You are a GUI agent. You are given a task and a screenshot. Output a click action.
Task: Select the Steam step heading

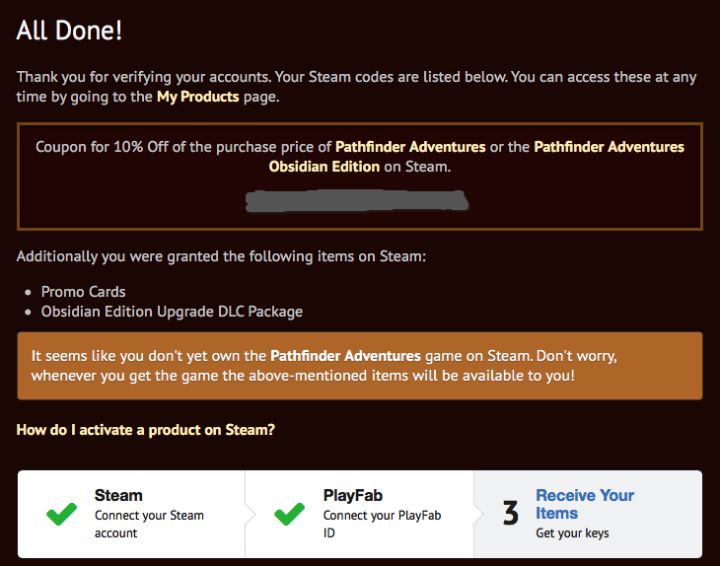(118, 495)
